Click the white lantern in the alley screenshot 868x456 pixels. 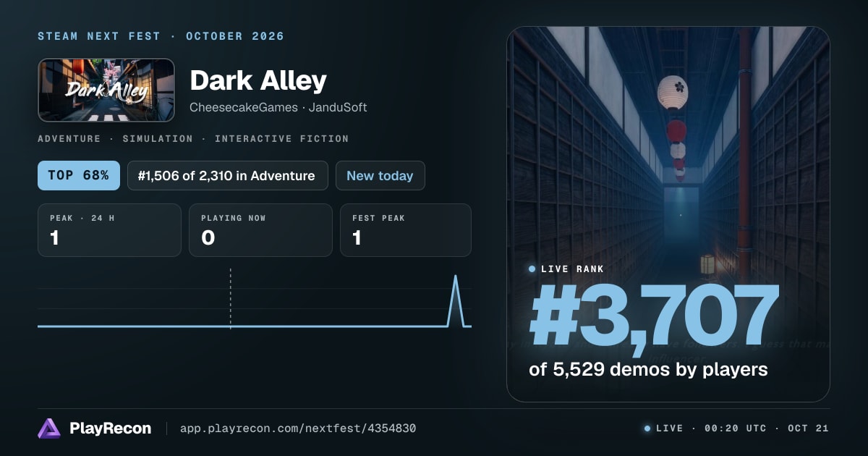pos(673,92)
